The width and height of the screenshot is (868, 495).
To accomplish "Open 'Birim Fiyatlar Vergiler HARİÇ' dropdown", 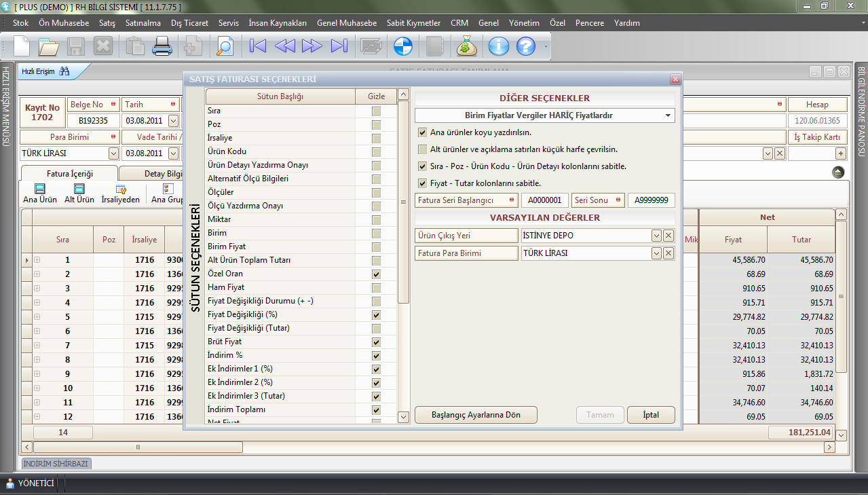I will [x=668, y=116].
